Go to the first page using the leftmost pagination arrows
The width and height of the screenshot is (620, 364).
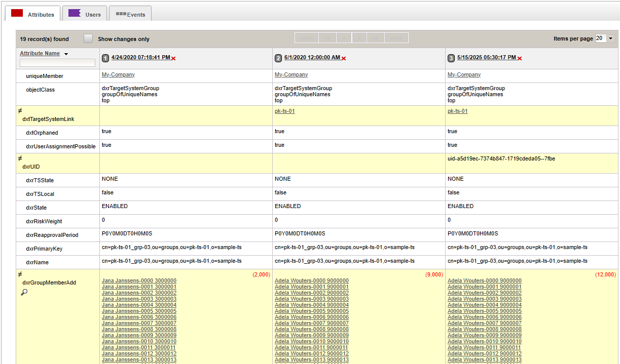click(306, 37)
